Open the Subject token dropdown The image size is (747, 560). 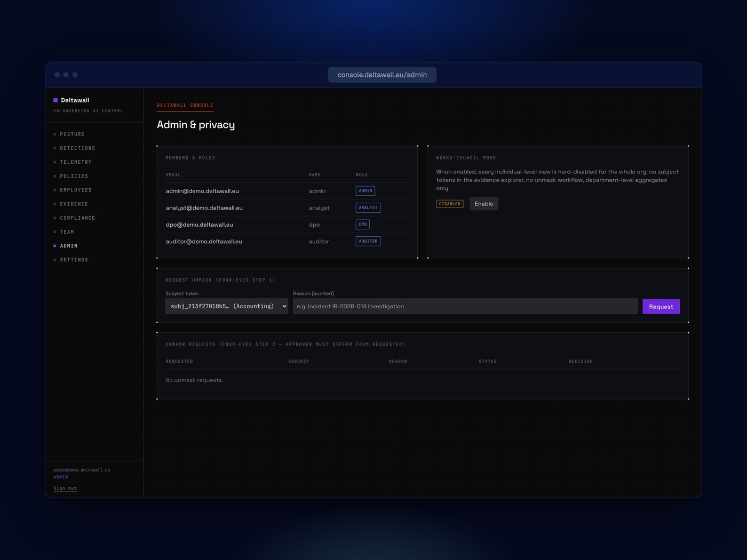(227, 306)
